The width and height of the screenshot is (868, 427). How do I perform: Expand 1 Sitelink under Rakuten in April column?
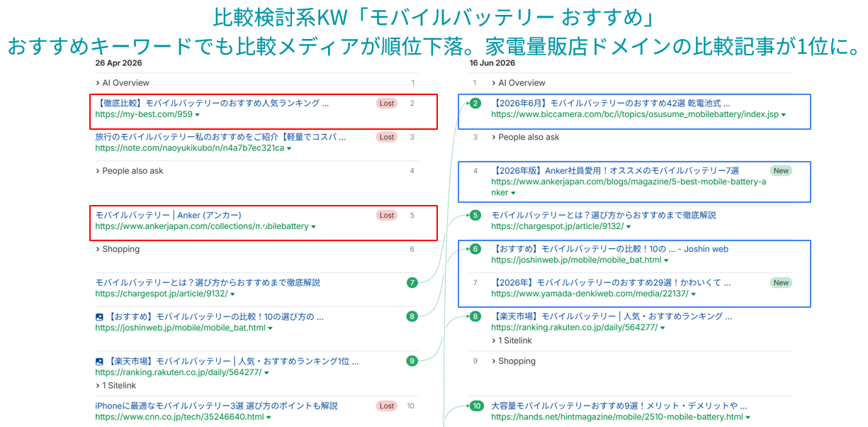[115, 385]
